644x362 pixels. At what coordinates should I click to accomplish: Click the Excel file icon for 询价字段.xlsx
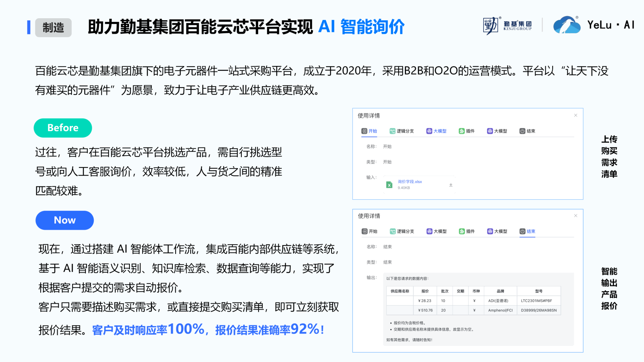[389, 185]
